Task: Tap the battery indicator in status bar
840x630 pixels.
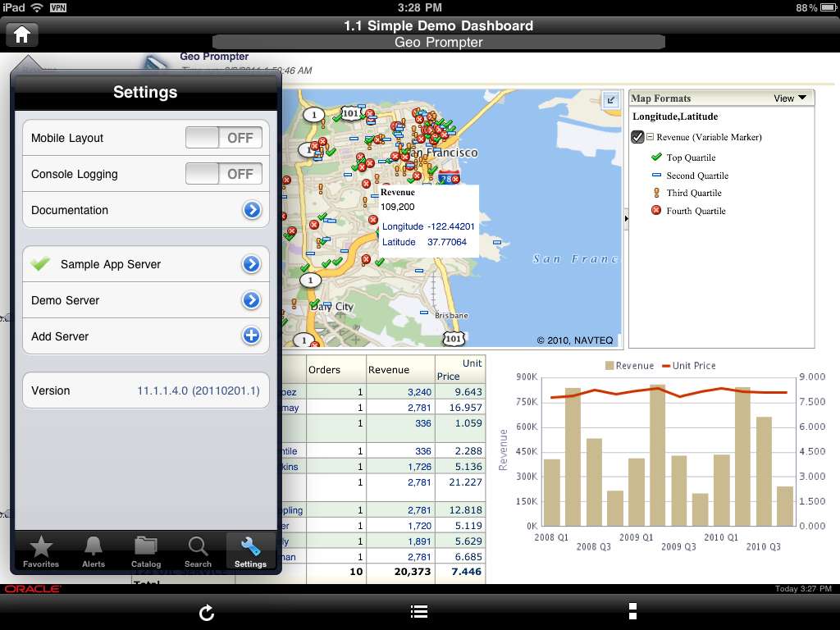Action: 829,7
